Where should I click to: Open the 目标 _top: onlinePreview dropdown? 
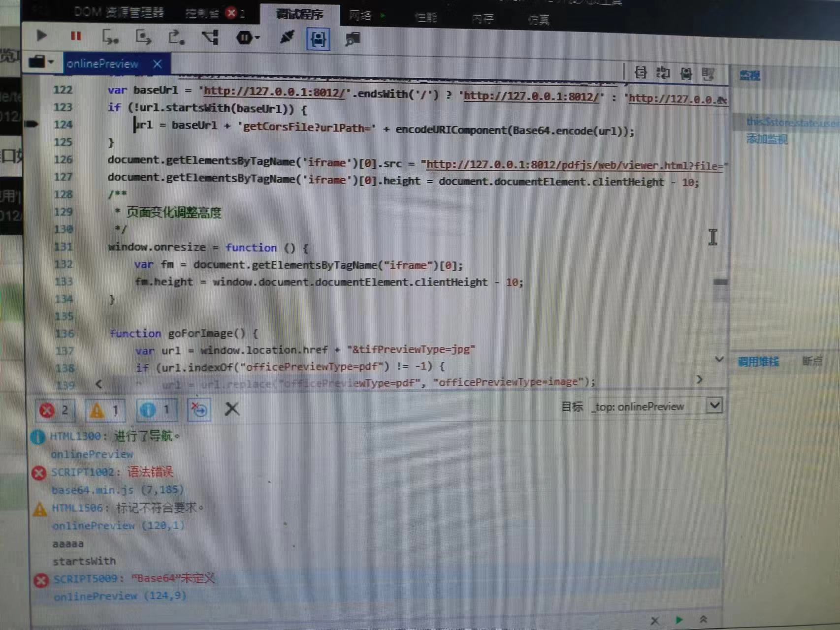pos(655,407)
